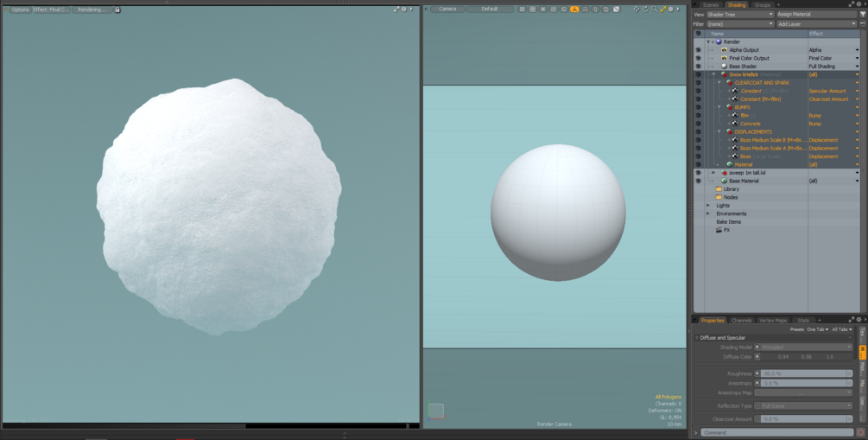
Task: Hide the Base Shader layer
Action: tap(698, 67)
